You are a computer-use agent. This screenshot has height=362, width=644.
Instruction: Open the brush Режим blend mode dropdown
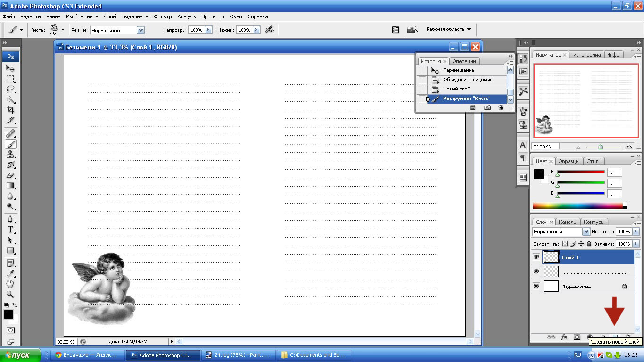click(140, 30)
